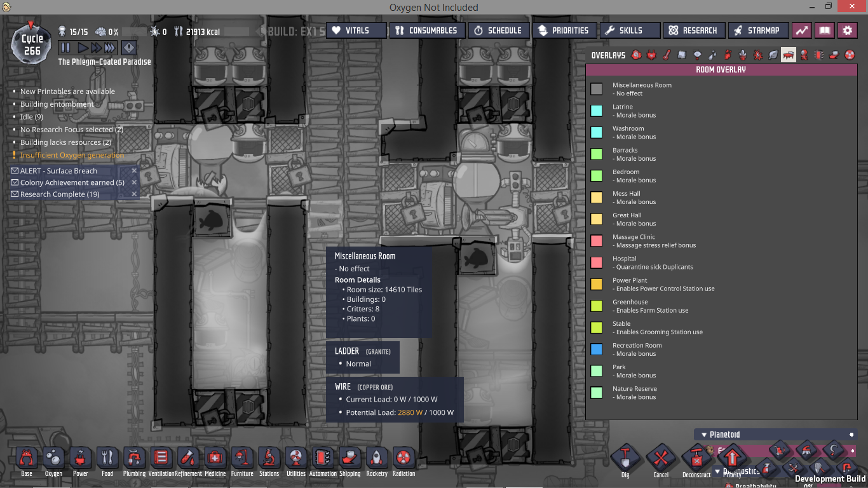This screenshot has height=488, width=868.
Task: Open the Schedule screen
Action: [498, 30]
